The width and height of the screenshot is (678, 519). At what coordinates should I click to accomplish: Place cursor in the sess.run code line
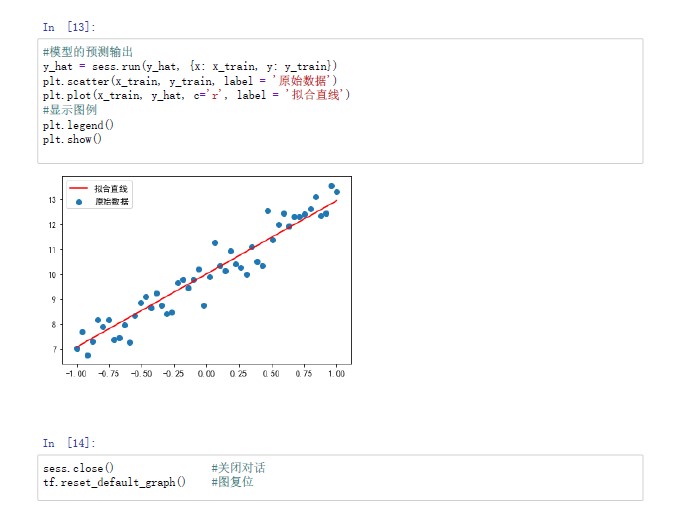point(190,66)
